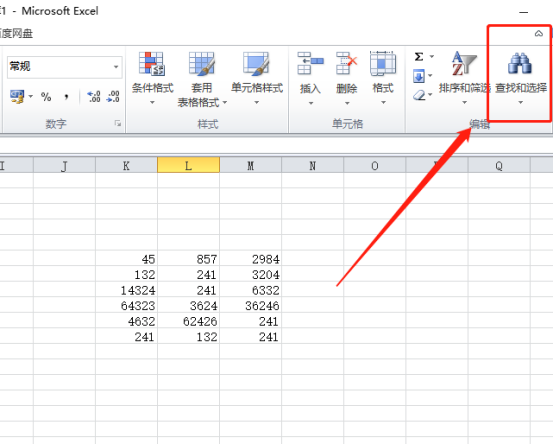Collapse the ribbon with the caret icon
This screenshot has height=444, width=554.
(538, 34)
